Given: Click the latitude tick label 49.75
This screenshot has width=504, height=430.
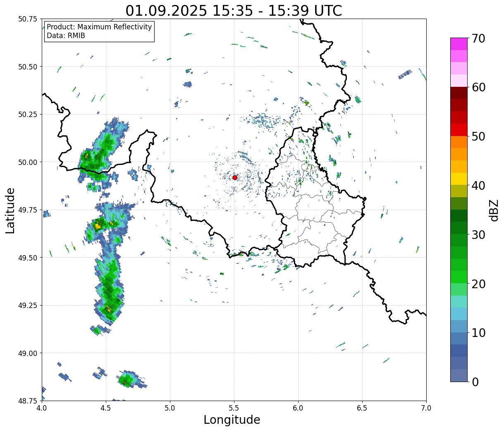Looking at the screenshot, I should pos(28,210).
